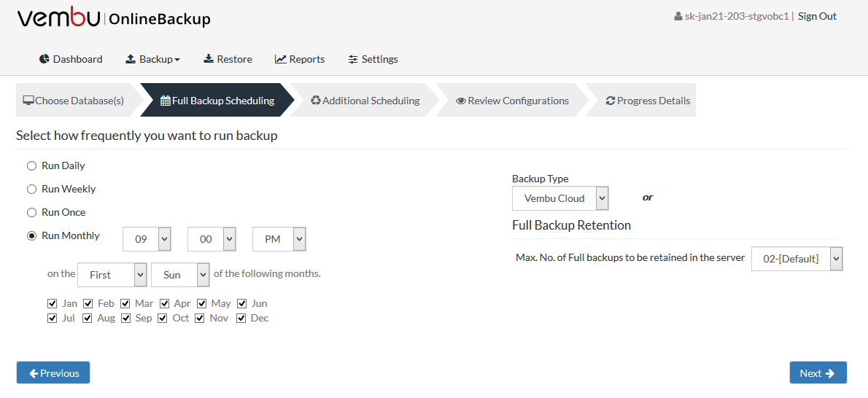Click the Backup upload icon
Viewport: 868px width, 398px height.
[x=131, y=59]
